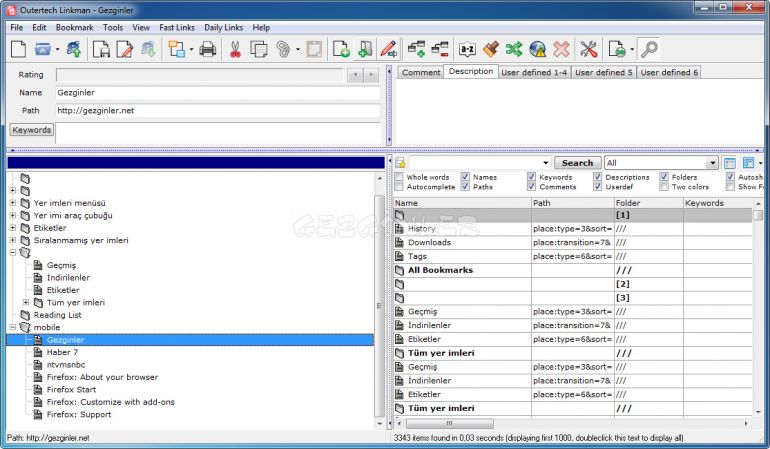Click the Cut scissors icon
The image size is (770, 449).
click(x=235, y=49)
